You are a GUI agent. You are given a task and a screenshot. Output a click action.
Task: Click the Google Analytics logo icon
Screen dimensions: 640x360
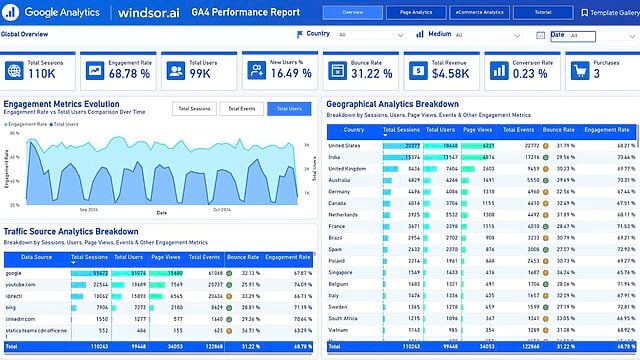tap(10, 12)
